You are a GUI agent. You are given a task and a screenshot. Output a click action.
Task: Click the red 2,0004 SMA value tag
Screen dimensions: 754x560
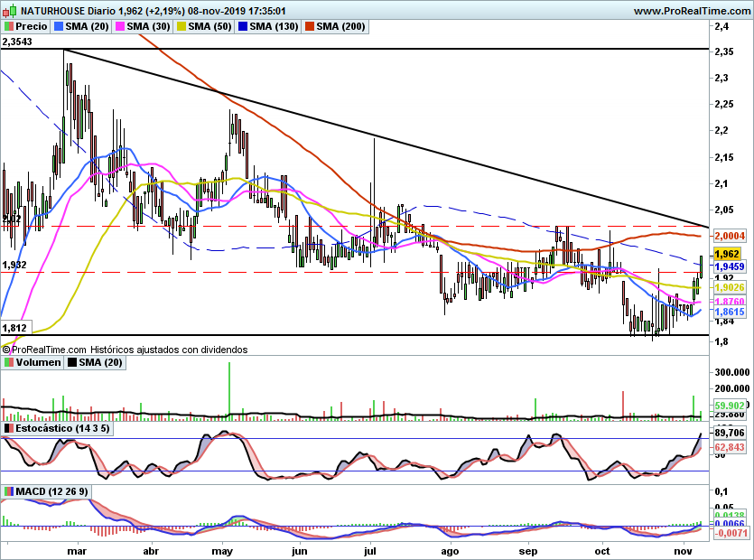(730, 236)
